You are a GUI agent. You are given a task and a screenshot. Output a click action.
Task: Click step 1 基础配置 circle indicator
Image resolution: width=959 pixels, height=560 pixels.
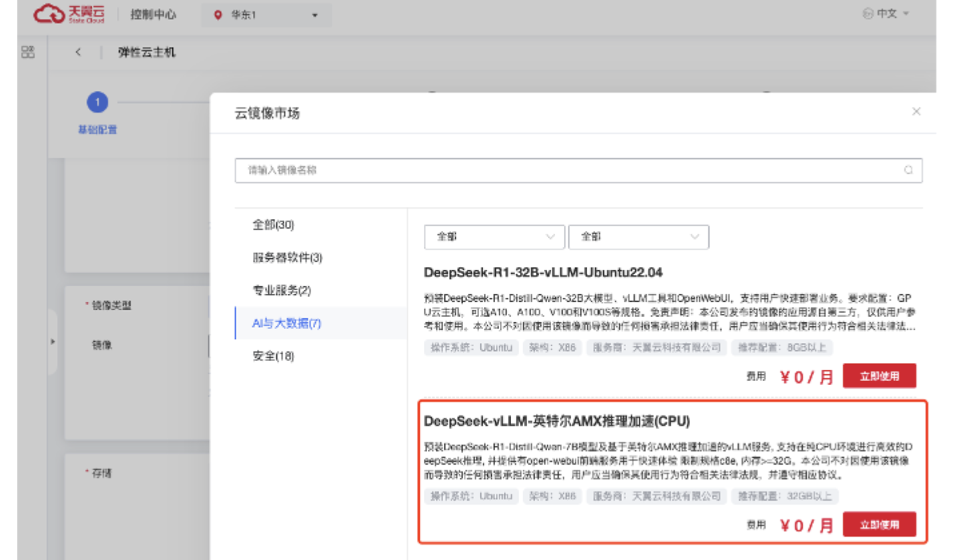pos(97,103)
